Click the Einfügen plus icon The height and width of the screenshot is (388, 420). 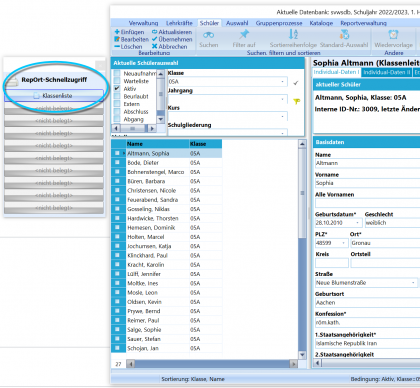(x=117, y=32)
